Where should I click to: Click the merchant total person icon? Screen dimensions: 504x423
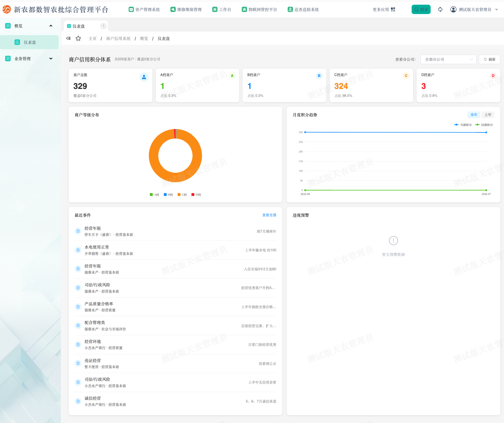pos(144,77)
